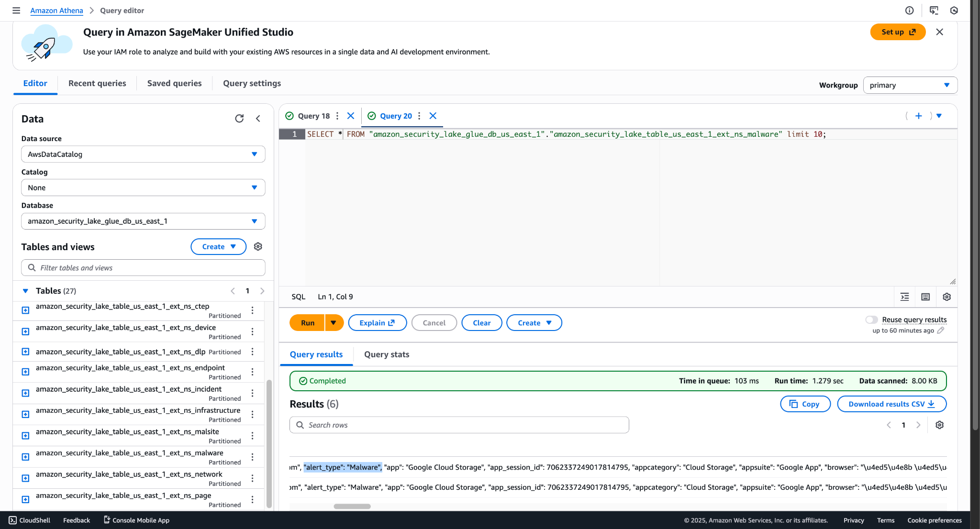Expand the ext_ns_ctep table columns

(x=26, y=310)
